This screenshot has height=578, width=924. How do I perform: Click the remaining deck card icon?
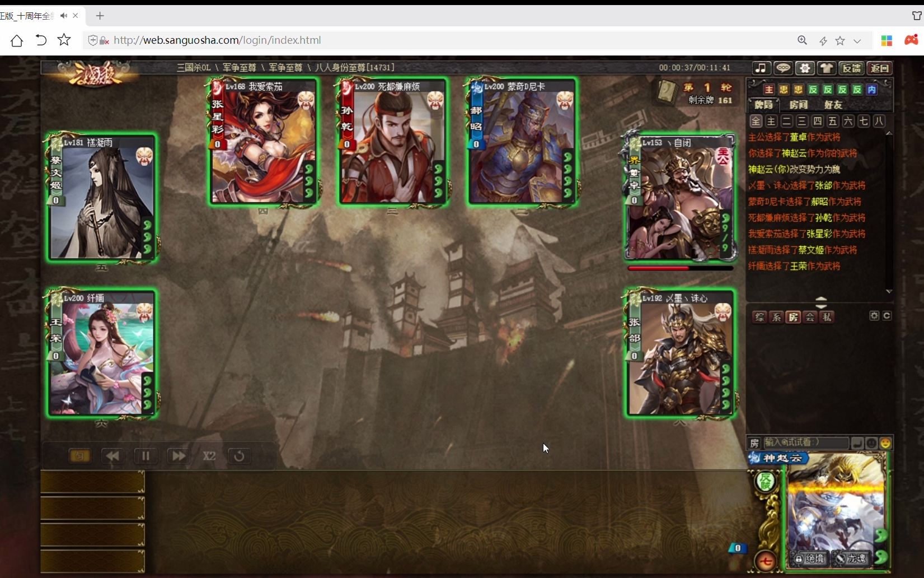point(667,92)
